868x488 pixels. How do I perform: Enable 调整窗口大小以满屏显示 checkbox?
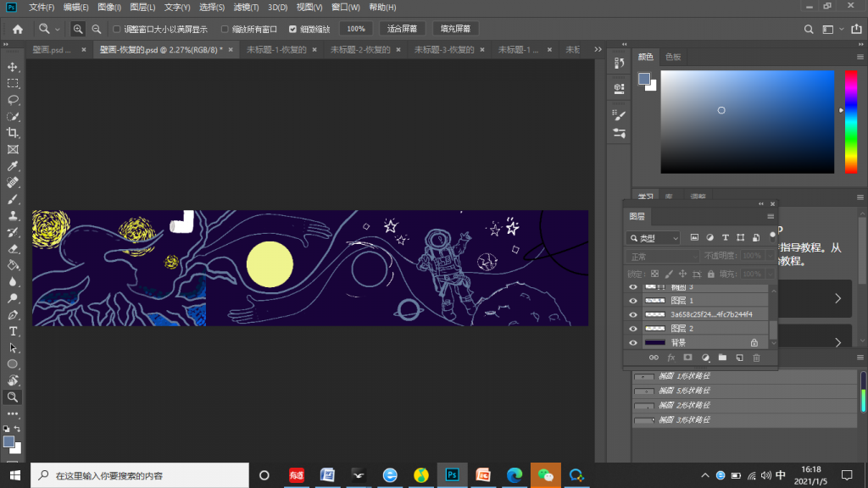click(x=116, y=30)
